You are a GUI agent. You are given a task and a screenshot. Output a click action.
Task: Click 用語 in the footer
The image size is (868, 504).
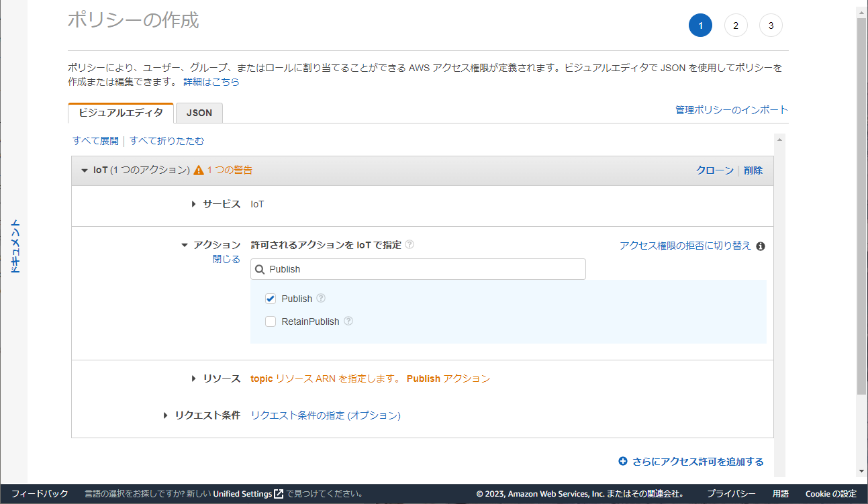[781, 494]
